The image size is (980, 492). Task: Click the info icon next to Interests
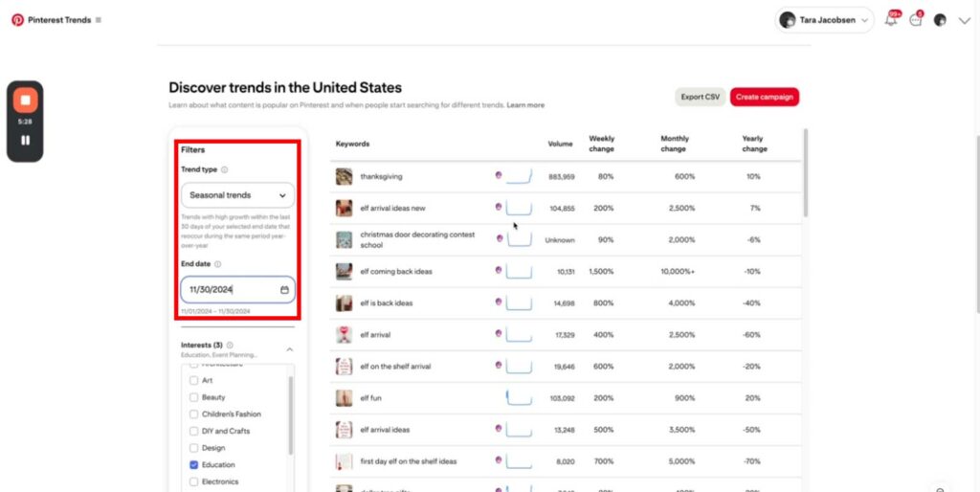coord(230,346)
